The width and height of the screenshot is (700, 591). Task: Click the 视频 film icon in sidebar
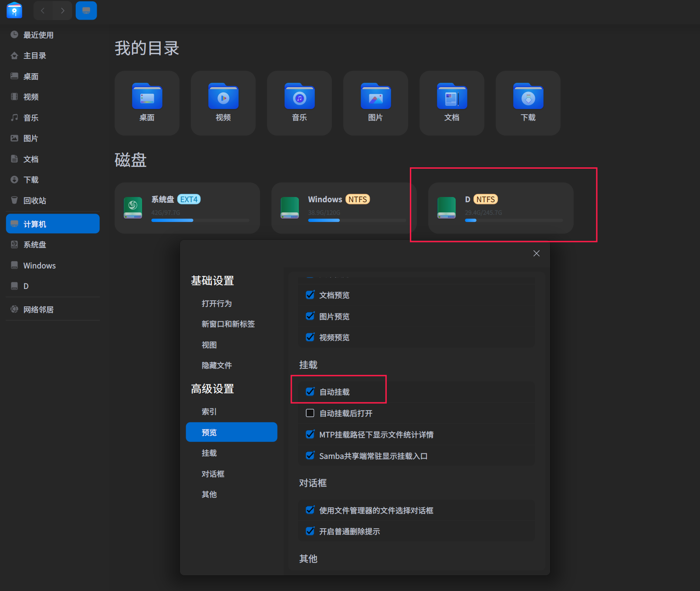tap(14, 97)
